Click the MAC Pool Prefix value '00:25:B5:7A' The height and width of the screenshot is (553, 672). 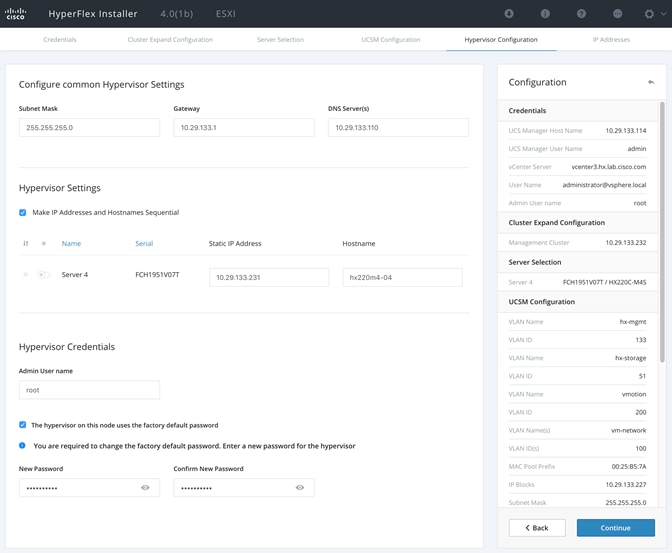(x=629, y=466)
